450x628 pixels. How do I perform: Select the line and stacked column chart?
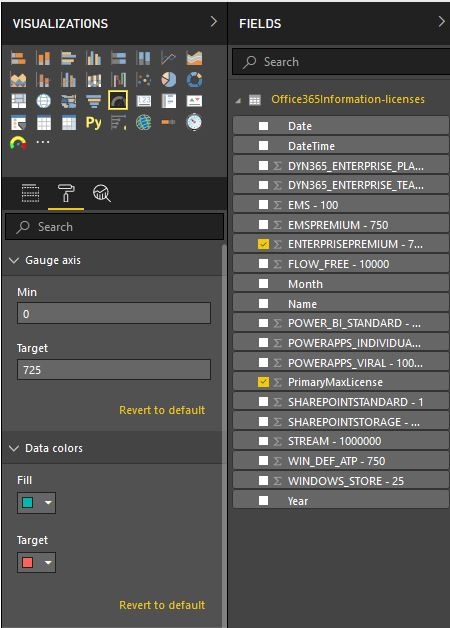click(43, 80)
